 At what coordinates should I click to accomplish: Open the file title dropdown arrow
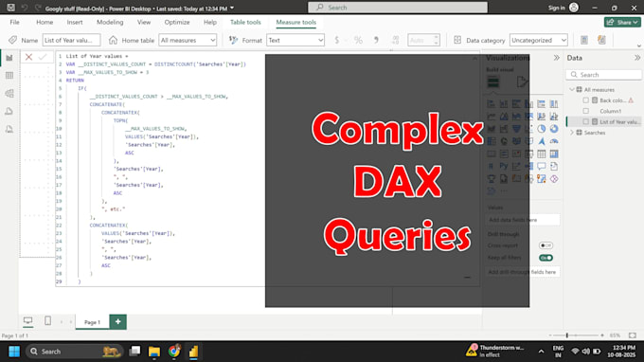[232, 9]
